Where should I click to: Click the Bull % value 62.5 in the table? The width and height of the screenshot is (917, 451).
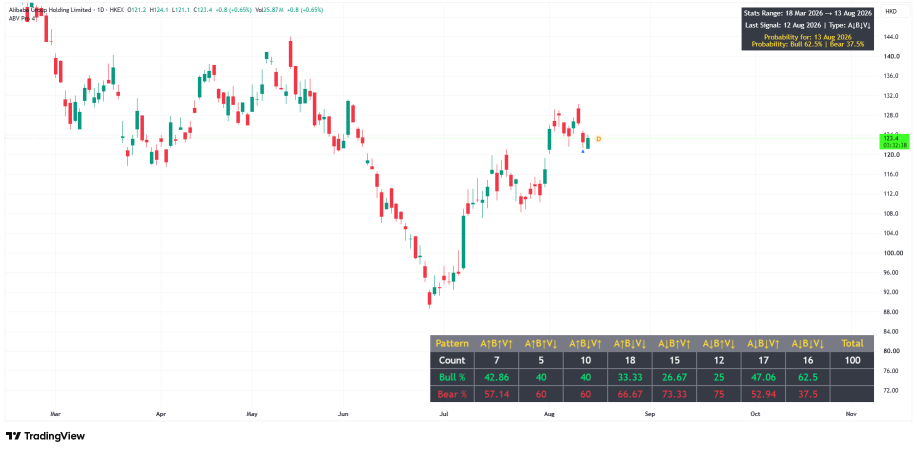tap(807, 377)
